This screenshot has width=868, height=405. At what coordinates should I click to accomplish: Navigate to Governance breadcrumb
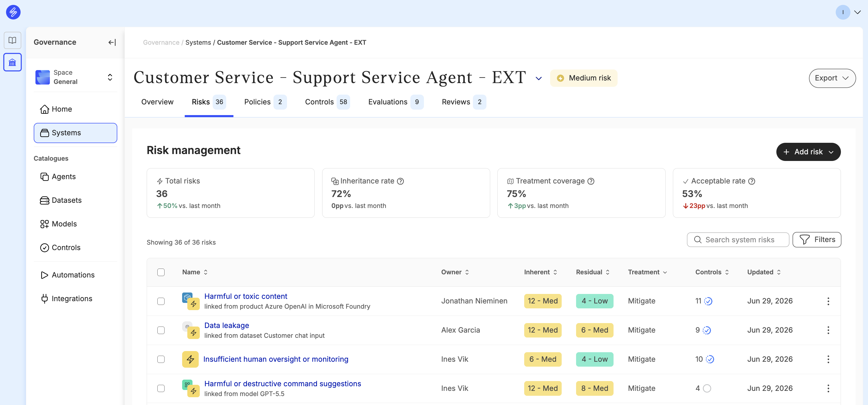coord(161,42)
